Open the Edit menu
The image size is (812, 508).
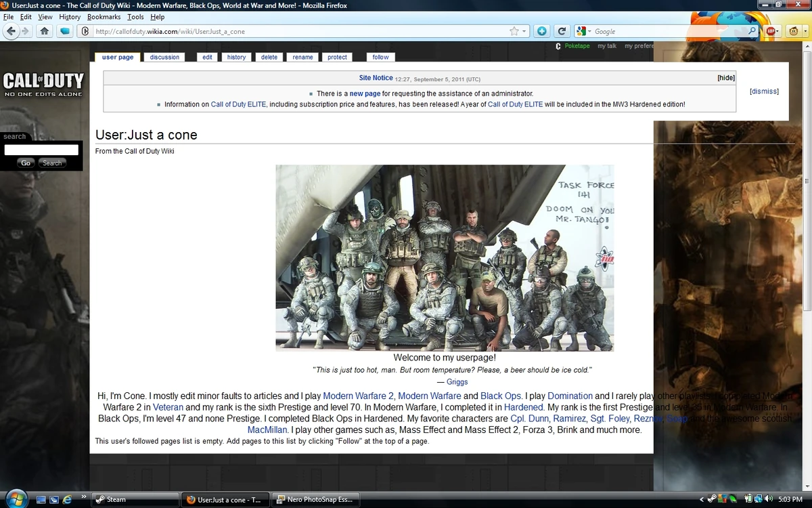point(26,17)
